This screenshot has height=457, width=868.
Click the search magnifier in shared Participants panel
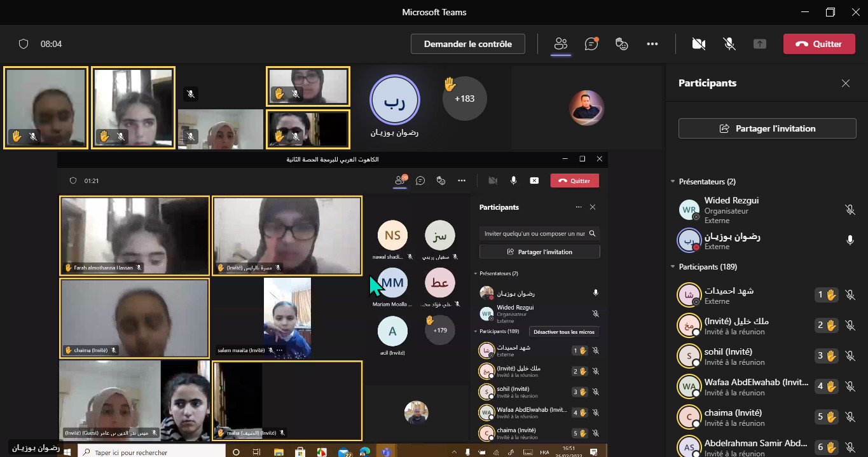tap(592, 233)
